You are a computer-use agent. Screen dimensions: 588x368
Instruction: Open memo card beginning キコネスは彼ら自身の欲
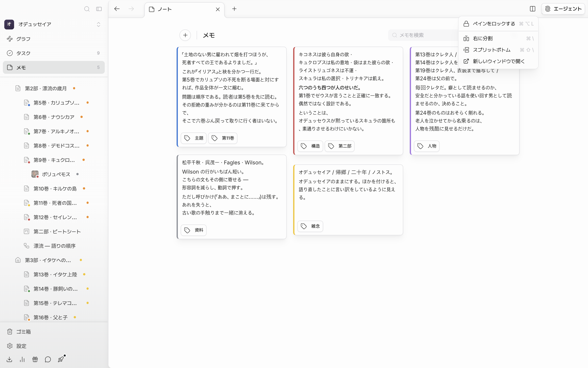point(348,101)
